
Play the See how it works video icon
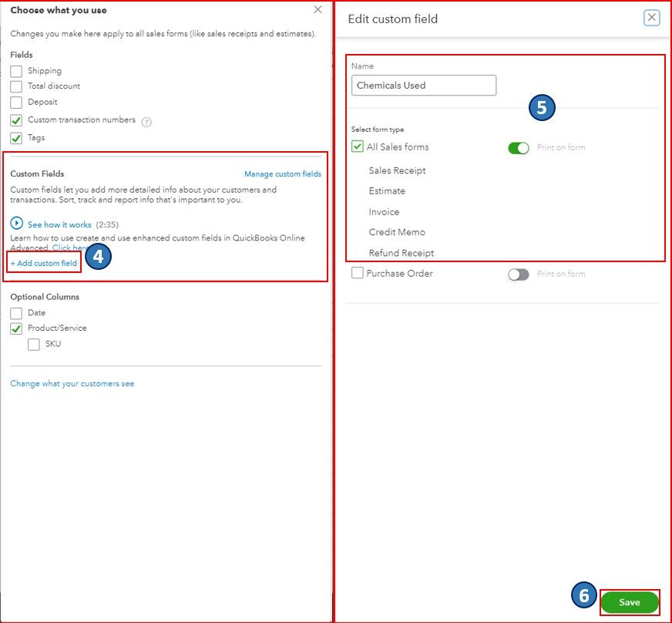tap(17, 224)
